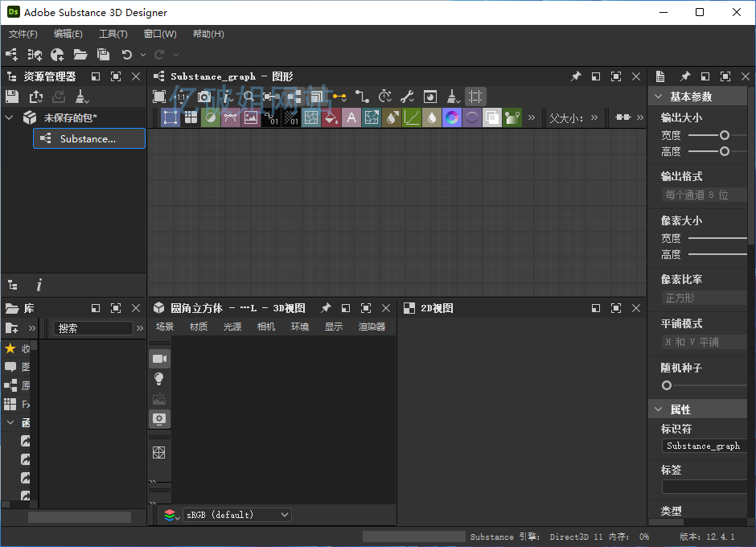Click the broom cleanup icon in the Explorer panel
The image size is (756, 547).
coord(81,97)
